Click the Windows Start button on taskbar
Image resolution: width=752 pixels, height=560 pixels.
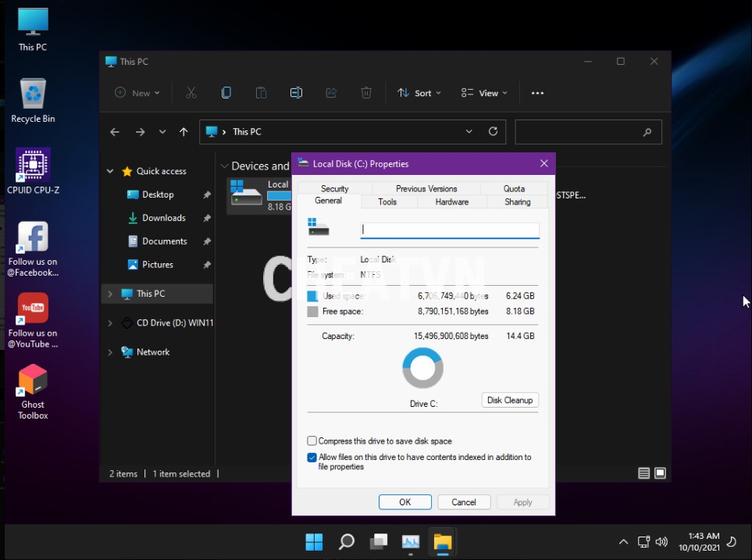pyautogui.click(x=314, y=541)
